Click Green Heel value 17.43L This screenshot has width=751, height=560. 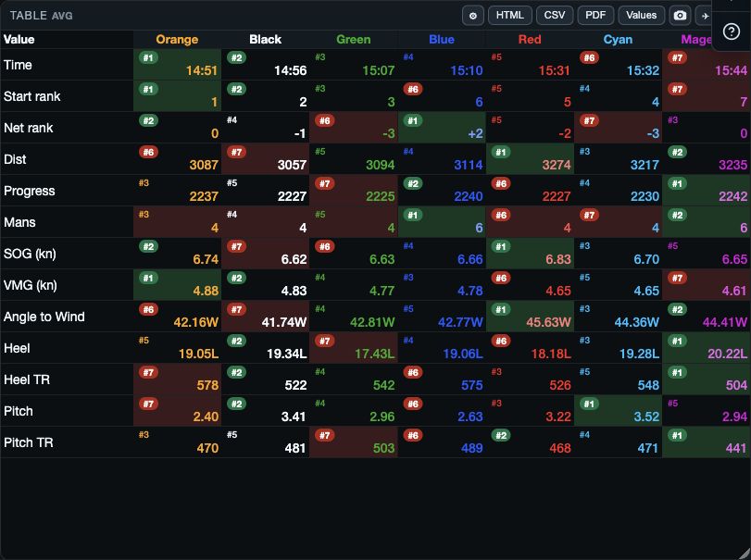pyautogui.click(x=374, y=355)
